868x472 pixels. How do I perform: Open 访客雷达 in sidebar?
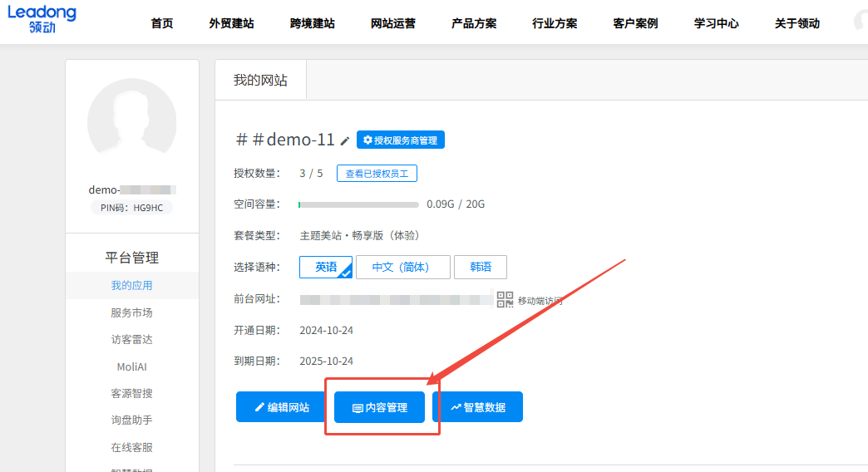[x=131, y=339]
